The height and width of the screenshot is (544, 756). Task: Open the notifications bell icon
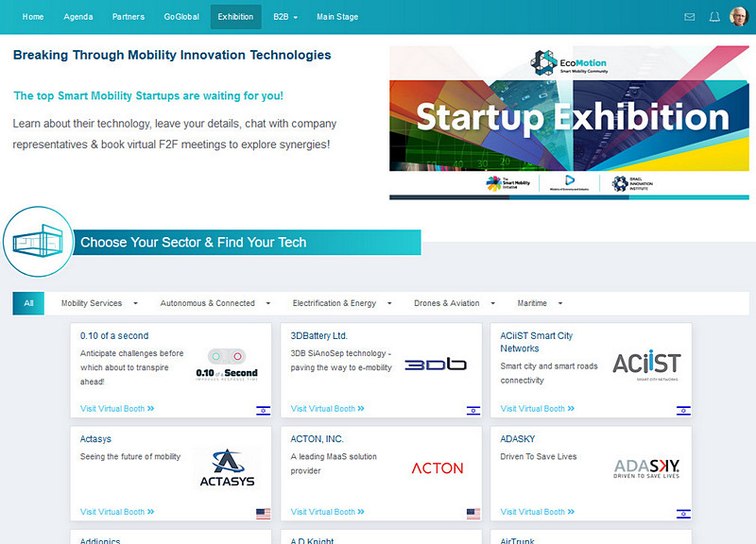point(714,17)
